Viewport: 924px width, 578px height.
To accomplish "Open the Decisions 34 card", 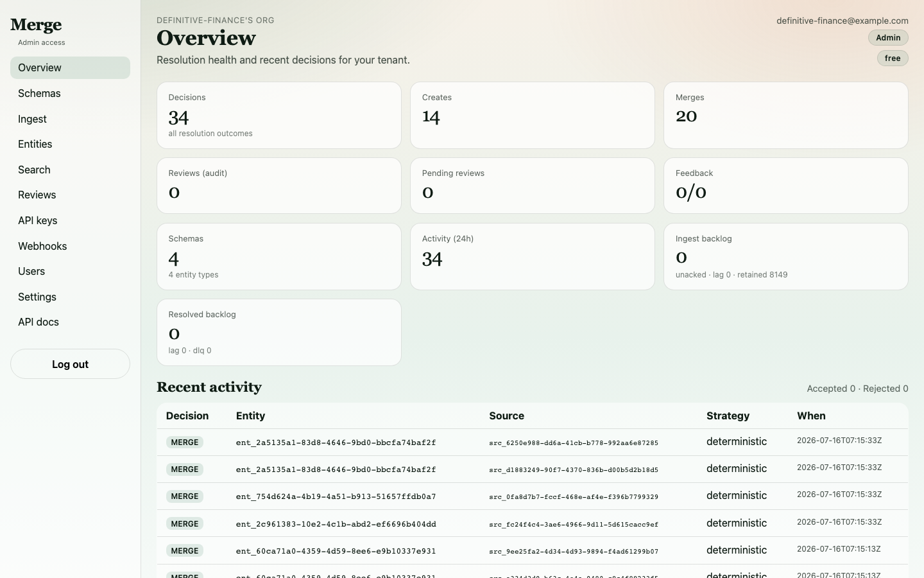I will pos(279,116).
